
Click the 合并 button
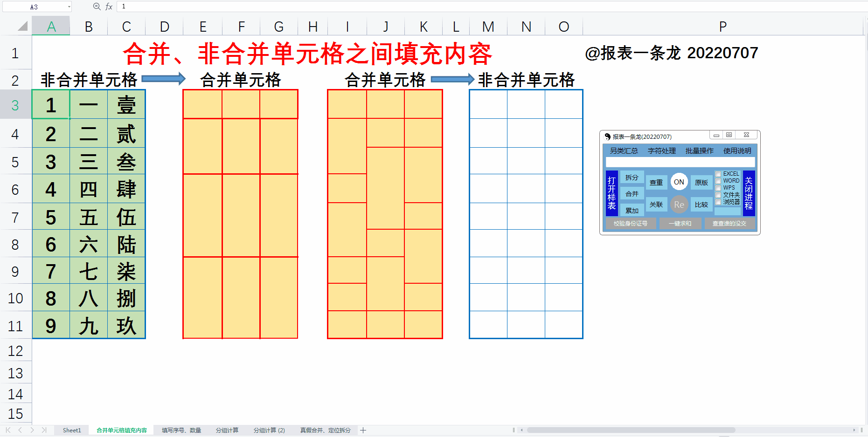(632, 194)
